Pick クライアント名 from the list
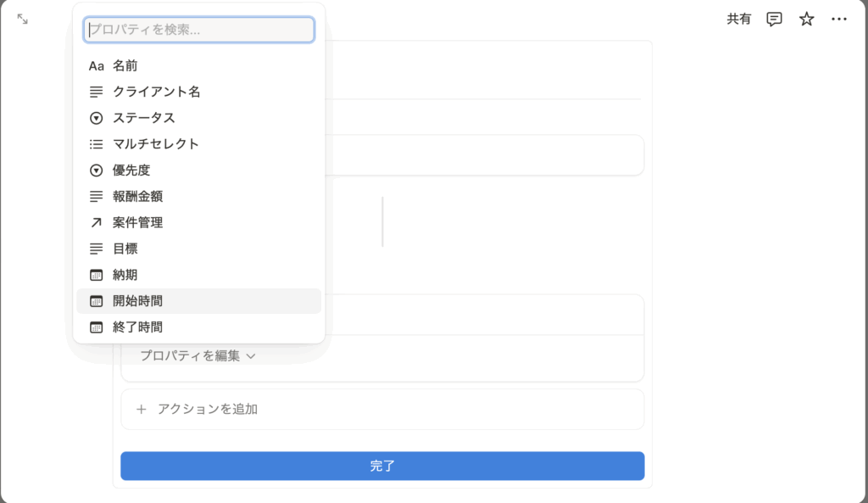This screenshot has width=868, height=503. (x=156, y=92)
